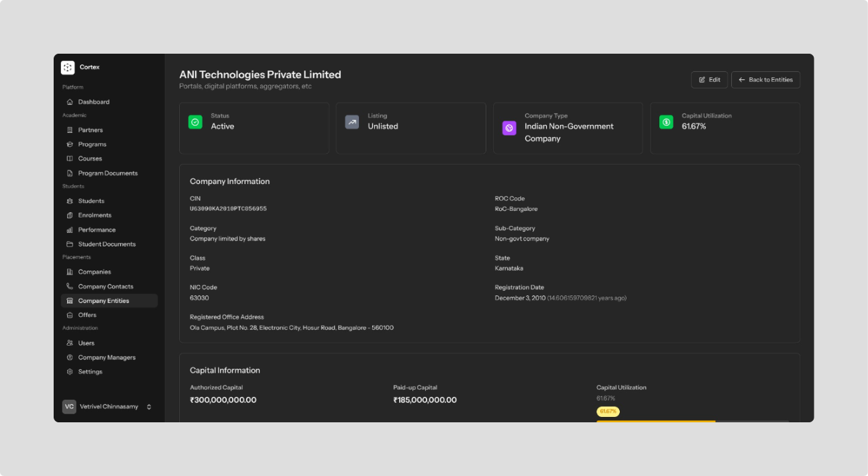Click the Students sidebar icon

[70, 201]
